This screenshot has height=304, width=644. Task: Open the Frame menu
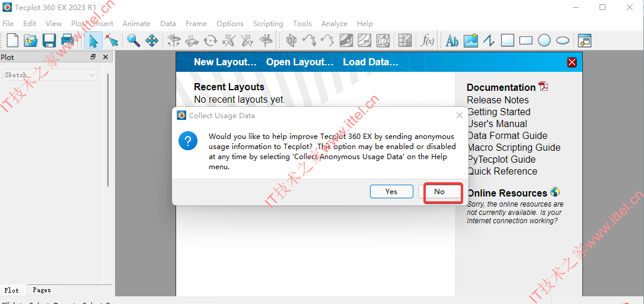click(x=196, y=23)
